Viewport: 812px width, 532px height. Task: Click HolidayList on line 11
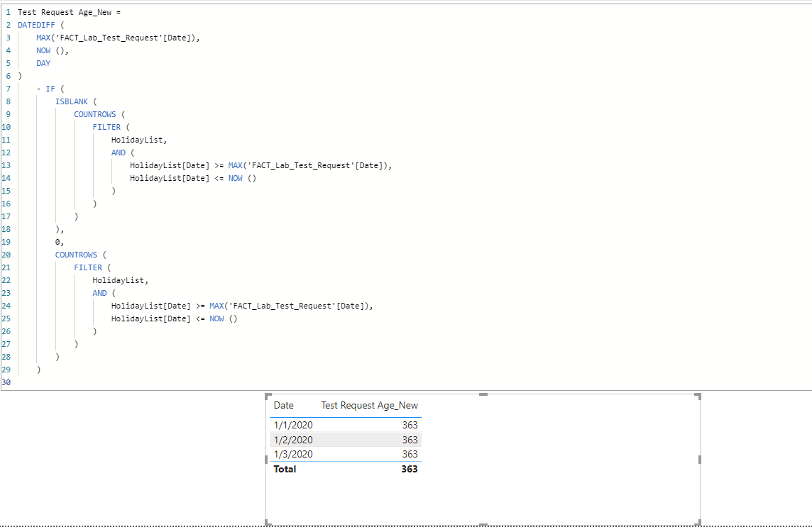(x=137, y=140)
